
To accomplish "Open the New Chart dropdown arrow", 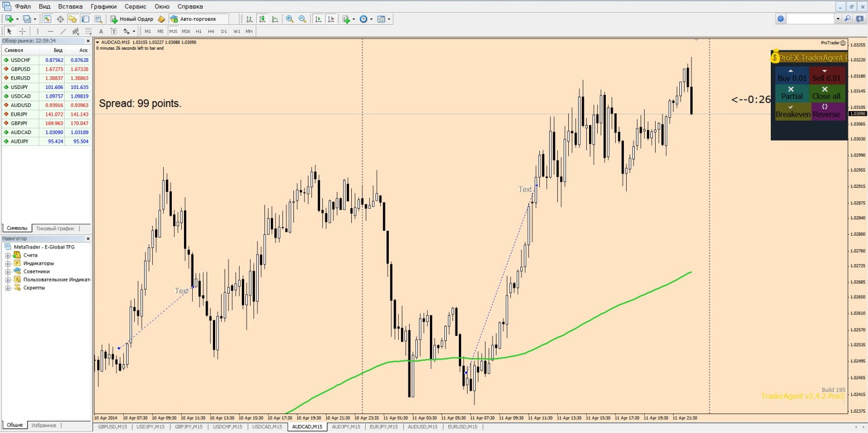I will [18, 19].
